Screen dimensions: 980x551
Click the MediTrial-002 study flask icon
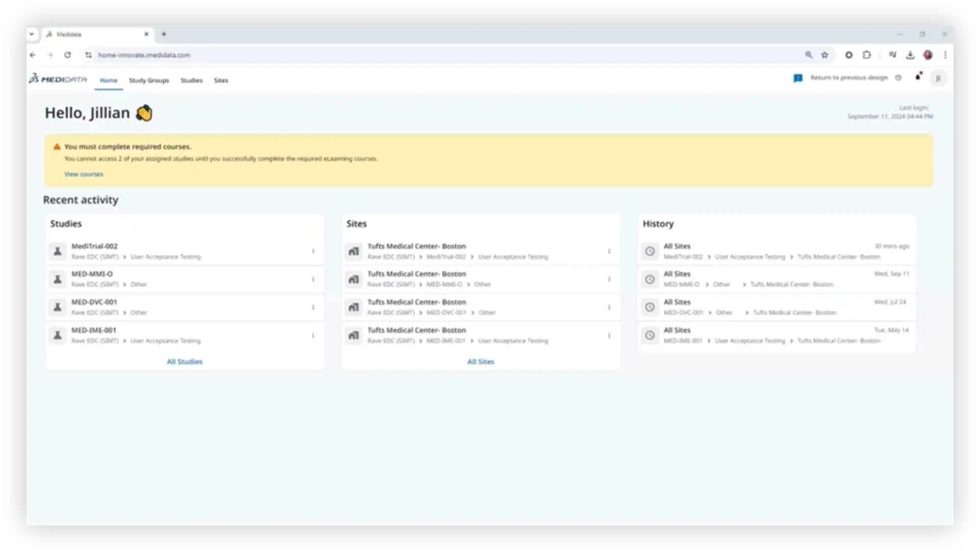pyautogui.click(x=58, y=251)
